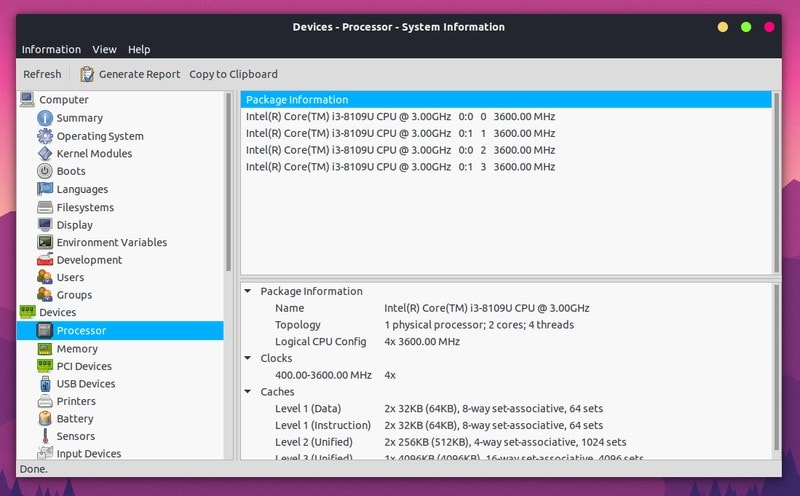Click the Refresh button
Screen dimensions: 800x496
pyautogui.click(x=42, y=75)
